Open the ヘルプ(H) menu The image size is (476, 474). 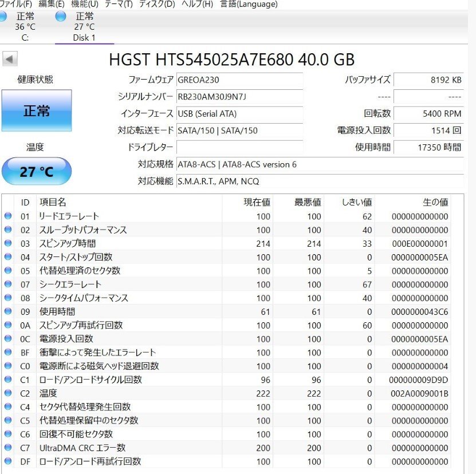coord(197,4)
